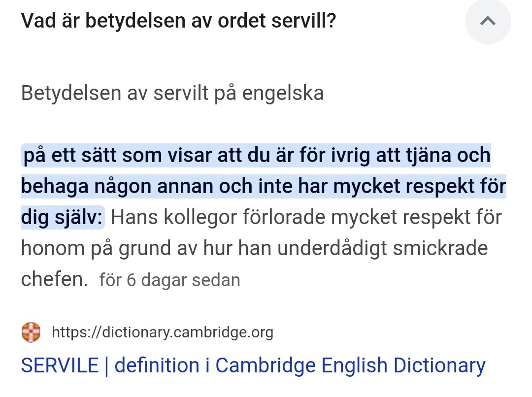Click the timestamp "för 6 dagar sedan"
532x397 pixels.
click(x=169, y=280)
